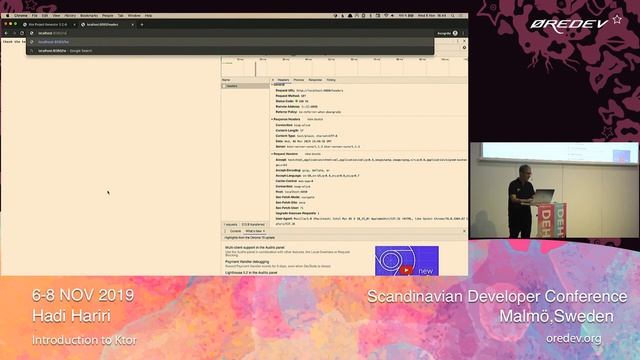The width and height of the screenshot is (640, 360).
Task: Close the localhost headers browser tab
Action: pos(133,24)
